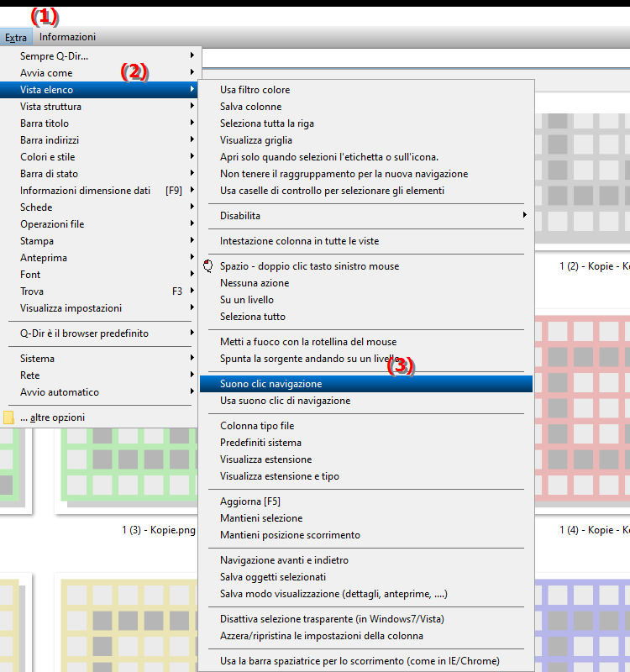Open the Informazioni menu
This screenshot has height=672, width=630.
(67, 37)
